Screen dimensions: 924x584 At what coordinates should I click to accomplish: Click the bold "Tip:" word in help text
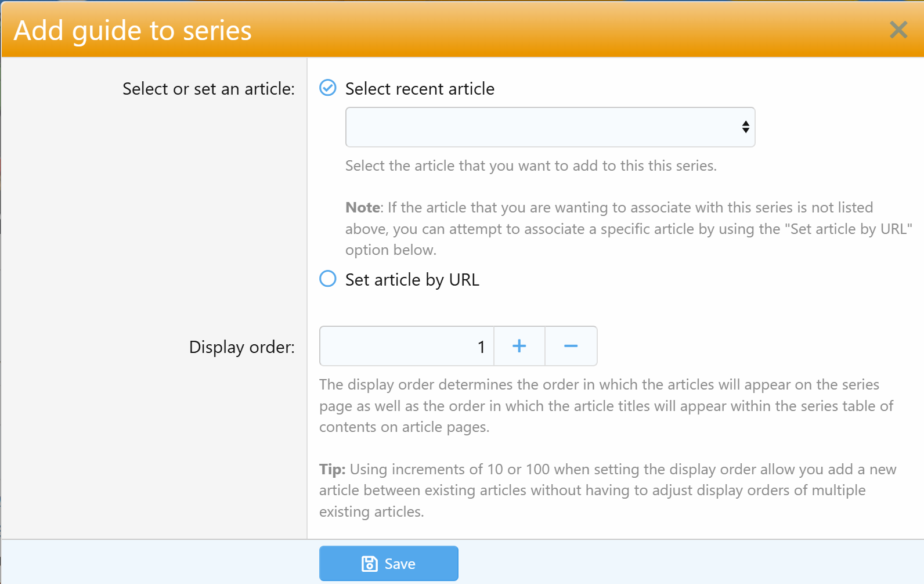[332, 470]
